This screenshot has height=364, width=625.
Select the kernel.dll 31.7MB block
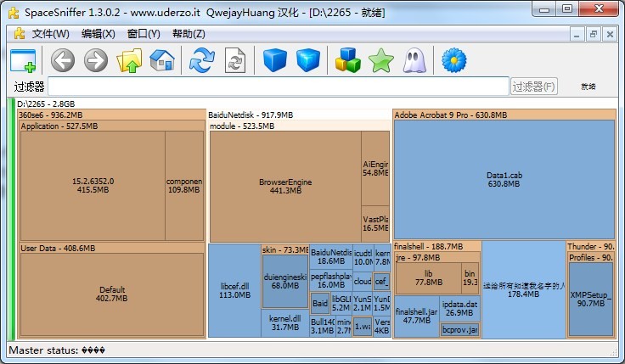(285, 323)
